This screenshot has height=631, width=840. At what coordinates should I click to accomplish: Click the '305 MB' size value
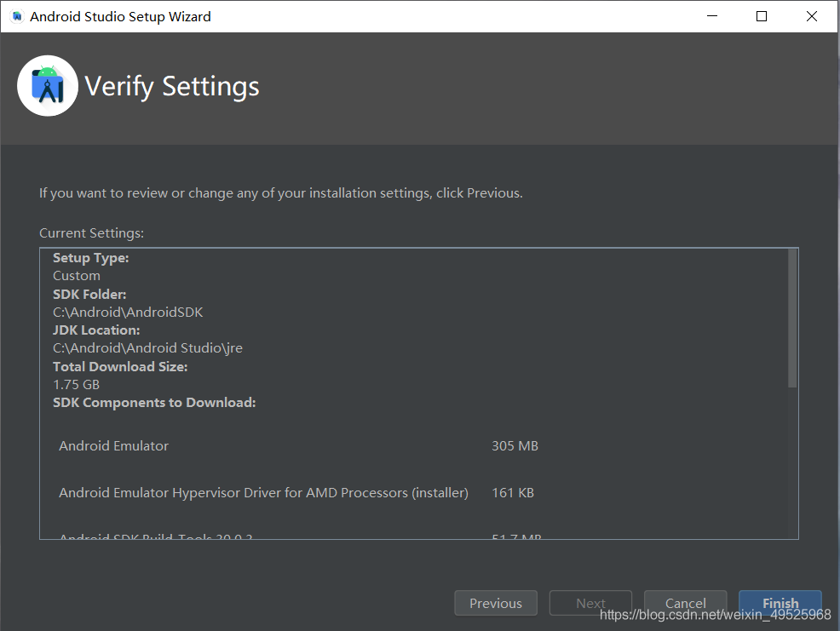point(515,445)
